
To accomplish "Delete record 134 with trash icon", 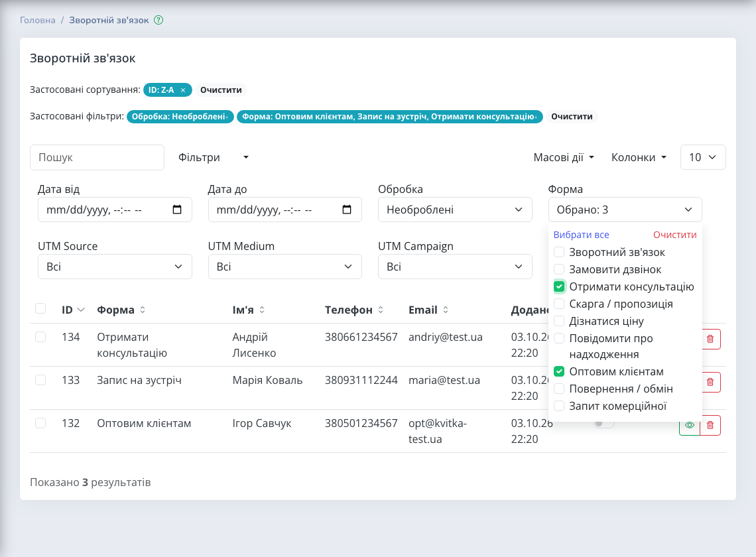I will [x=710, y=339].
